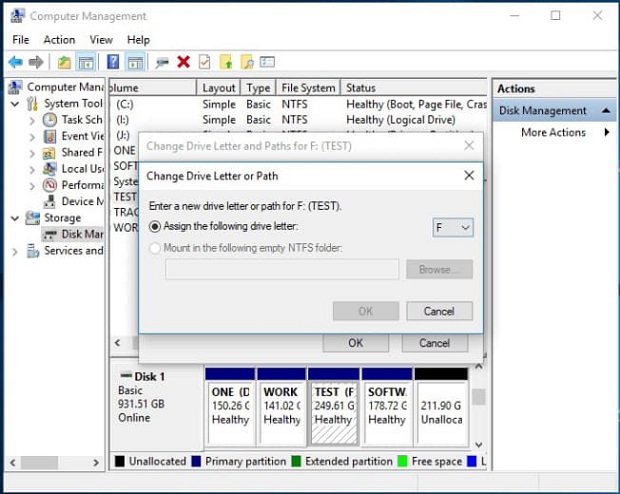The width and height of the screenshot is (620, 494).
Task: Close the Change Drive Letter or Path dialog
Action: (x=469, y=175)
